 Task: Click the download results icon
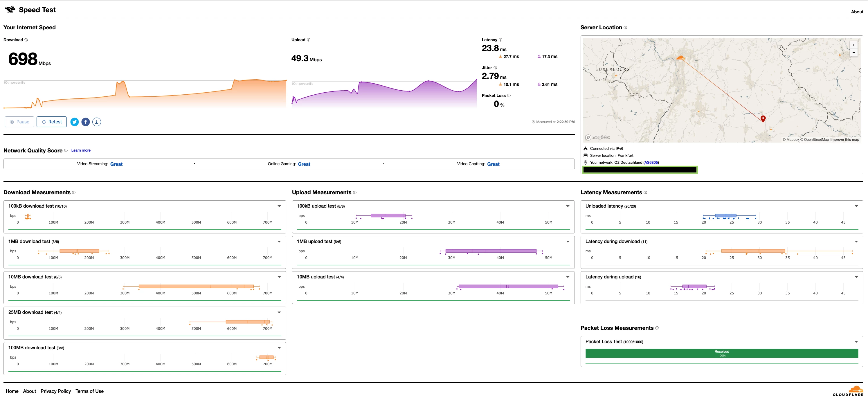pos(97,122)
